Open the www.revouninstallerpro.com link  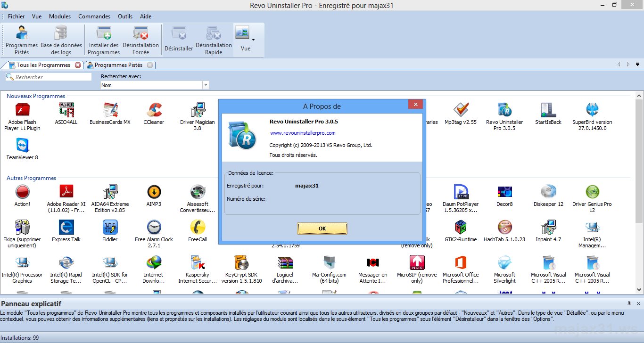tap(303, 133)
